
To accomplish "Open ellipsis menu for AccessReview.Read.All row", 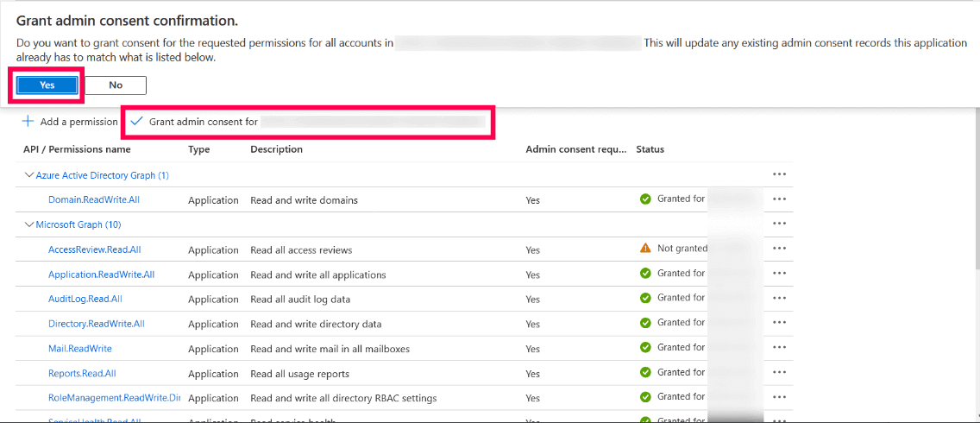I will coord(780,249).
